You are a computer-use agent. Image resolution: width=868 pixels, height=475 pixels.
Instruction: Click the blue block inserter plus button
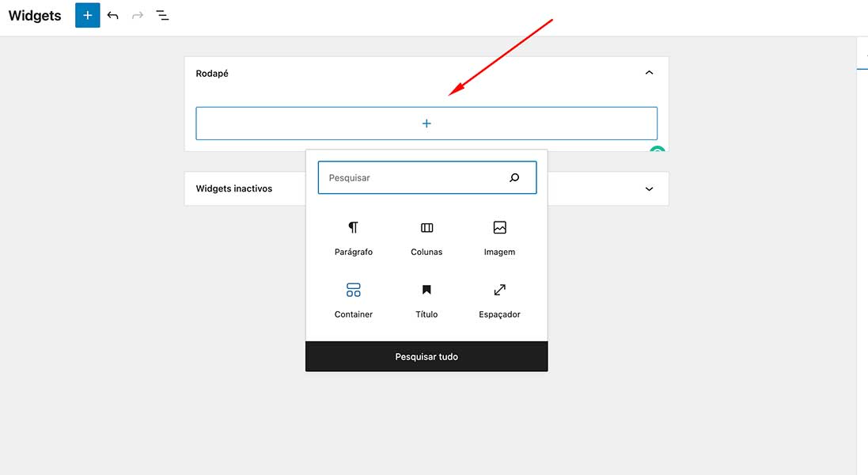[88, 16]
